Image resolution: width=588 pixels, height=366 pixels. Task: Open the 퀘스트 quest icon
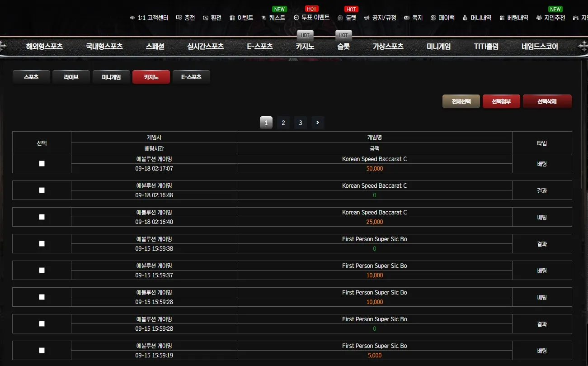pyautogui.click(x=264, y=18)
